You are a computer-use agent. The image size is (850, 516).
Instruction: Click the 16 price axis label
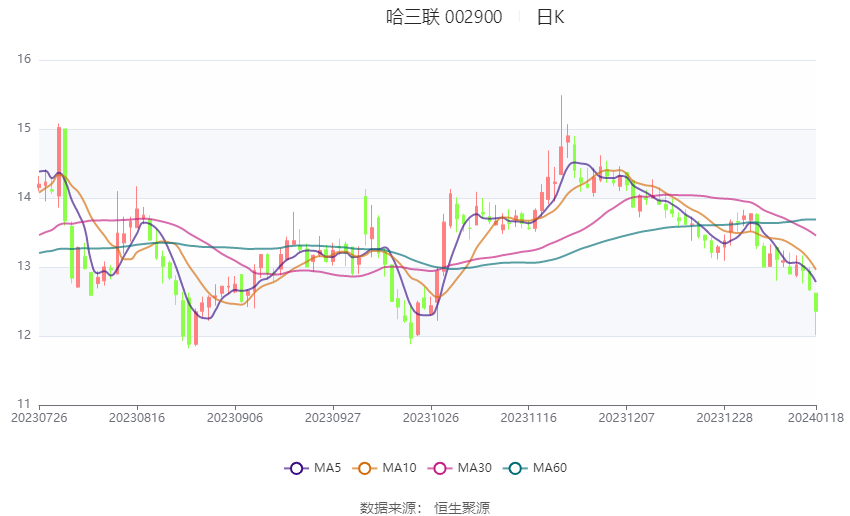24,59
